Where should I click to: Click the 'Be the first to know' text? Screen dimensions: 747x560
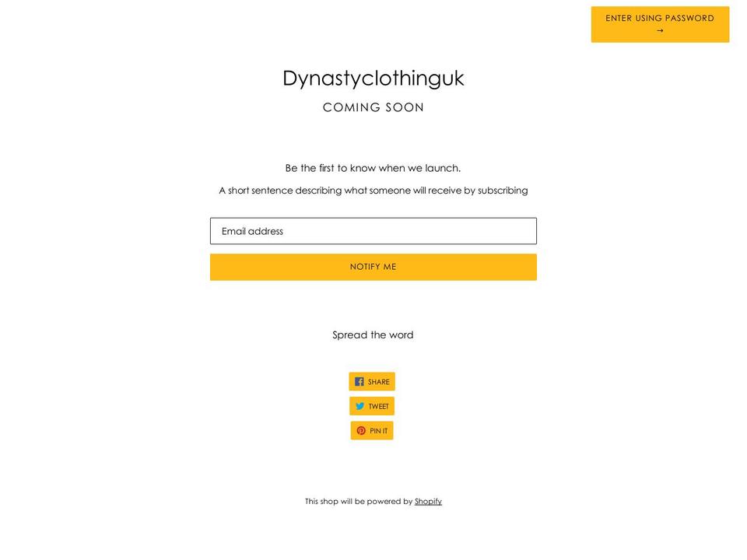pyautogui.click(x=373, y=168)
